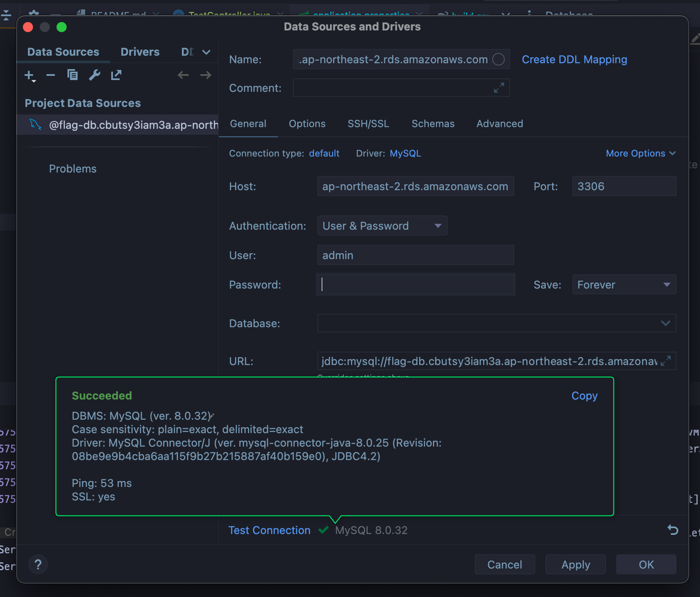Click the revert changes arrow icon
The width and height of the screenshot is (700, 597).
(672, 530)
